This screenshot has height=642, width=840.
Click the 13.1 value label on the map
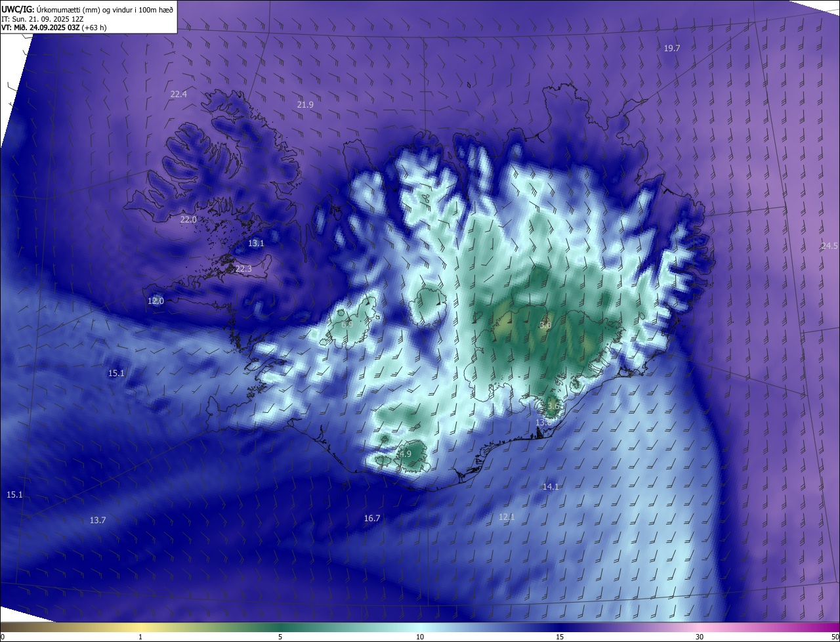(x=256, y=244)
